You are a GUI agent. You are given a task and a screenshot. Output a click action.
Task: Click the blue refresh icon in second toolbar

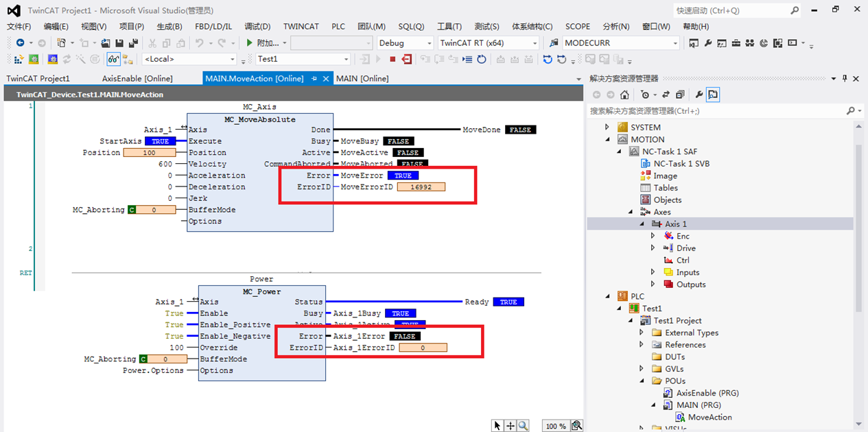548,59
